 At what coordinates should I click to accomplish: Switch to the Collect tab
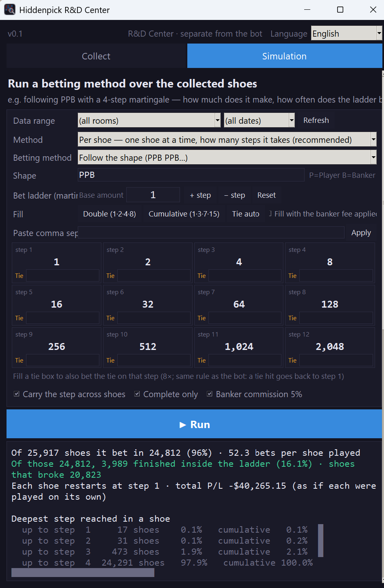click(x=96, y=56)
